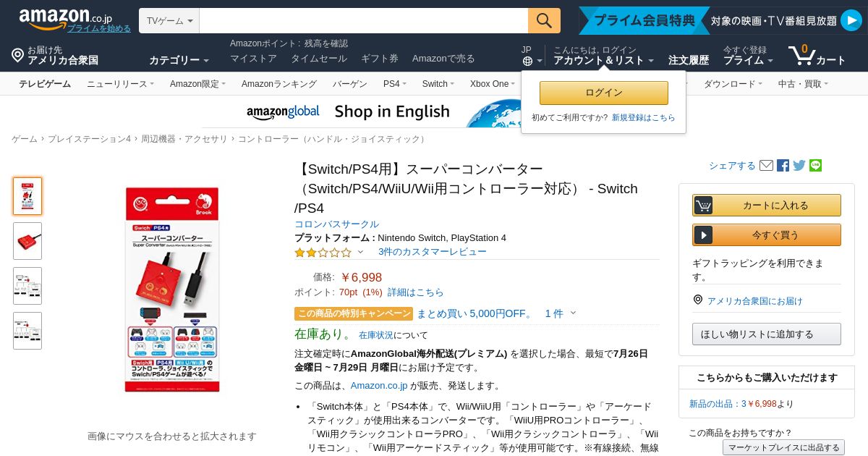
Task: Open the TVゲーム search category dropdown
Action: pyautogui.click(x=169, y=20)
